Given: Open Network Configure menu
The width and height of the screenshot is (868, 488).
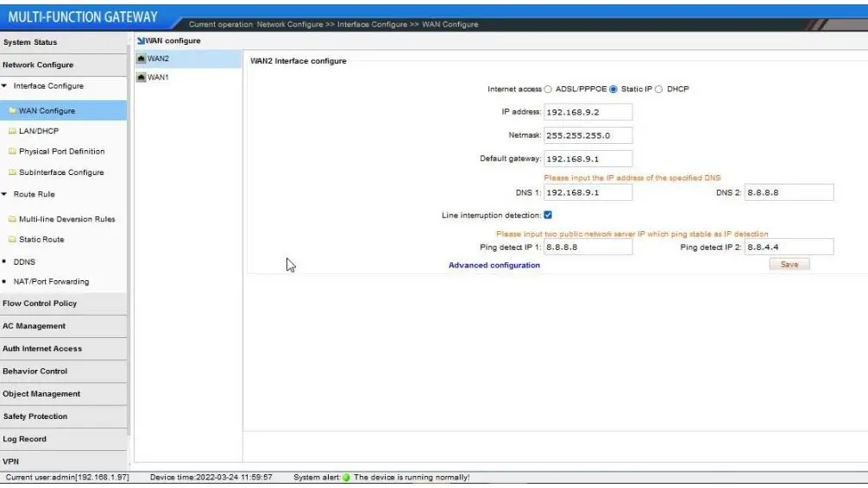Looking at the screenshot, I should [63, 65].
